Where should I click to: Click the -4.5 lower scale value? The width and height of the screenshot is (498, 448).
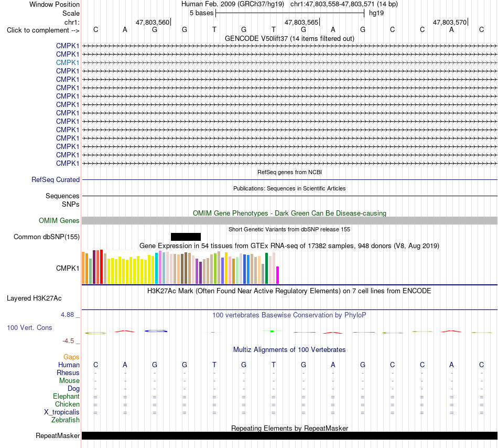(68, 341)
